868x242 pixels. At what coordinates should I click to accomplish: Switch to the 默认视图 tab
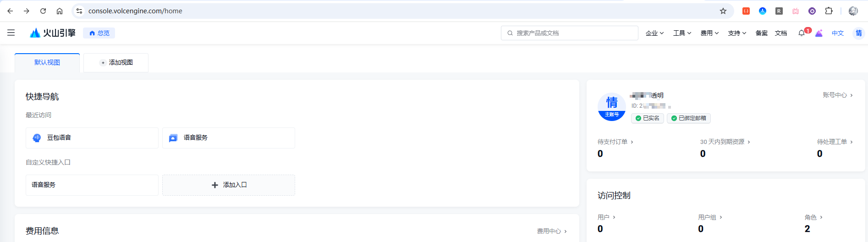47,63
